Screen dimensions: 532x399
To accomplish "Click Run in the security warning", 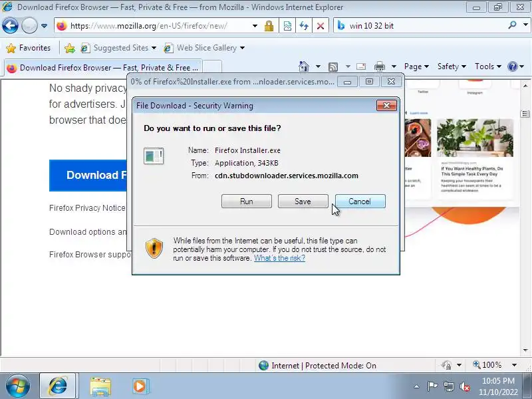I will coord(247,201).
